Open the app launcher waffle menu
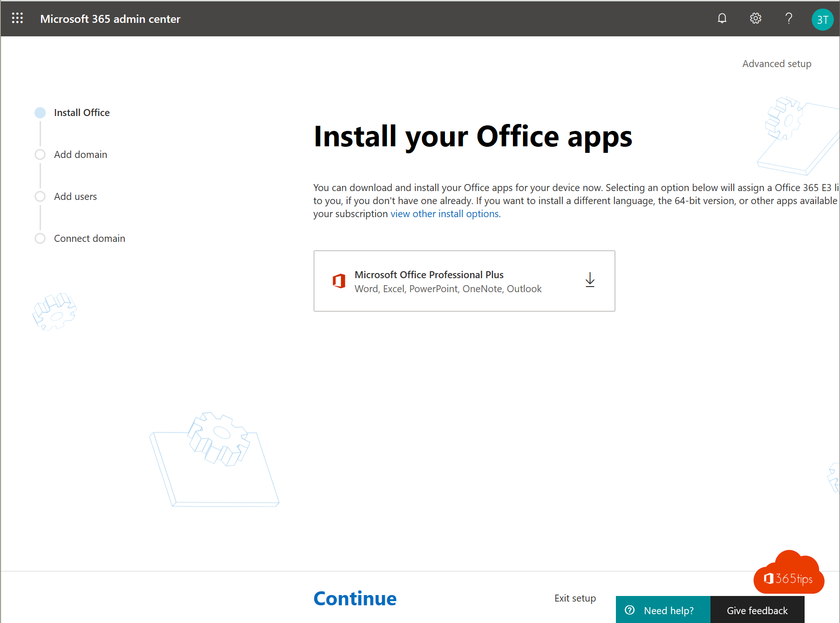The height and width of the screenshot is (623, 840). point(17,18)
